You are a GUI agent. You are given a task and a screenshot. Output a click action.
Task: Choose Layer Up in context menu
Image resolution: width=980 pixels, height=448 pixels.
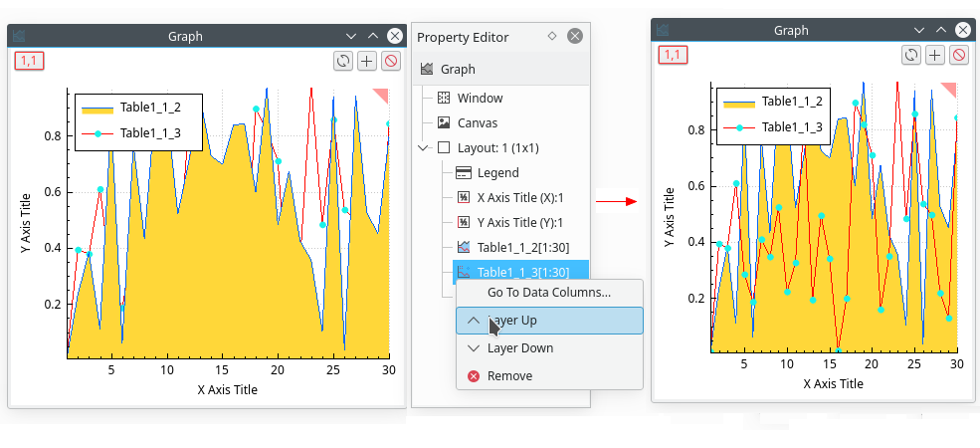pos(549,321)
